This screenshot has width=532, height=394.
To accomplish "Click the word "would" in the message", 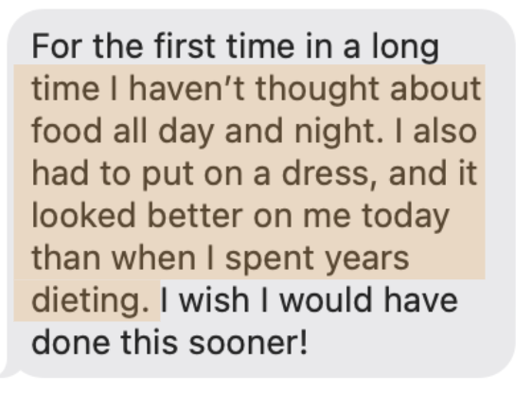I will [326, 300].
